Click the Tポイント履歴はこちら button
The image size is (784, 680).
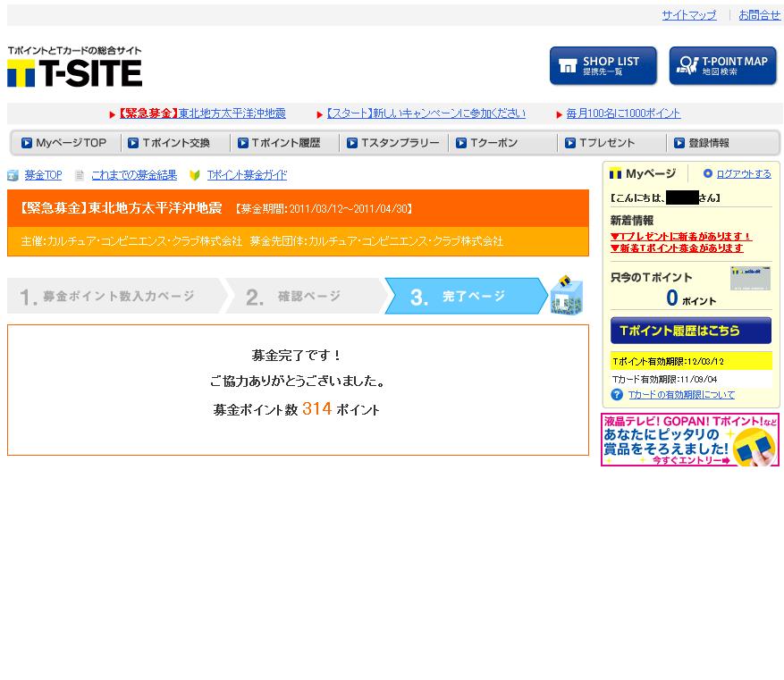point(691,331)
